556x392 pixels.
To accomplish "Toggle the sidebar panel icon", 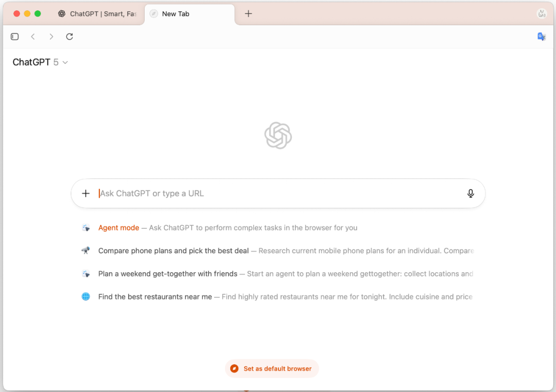I will [15, 37].
